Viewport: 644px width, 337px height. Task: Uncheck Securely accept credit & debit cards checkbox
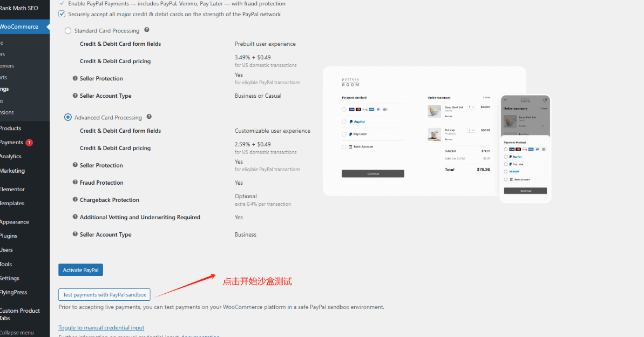point(62,14)
